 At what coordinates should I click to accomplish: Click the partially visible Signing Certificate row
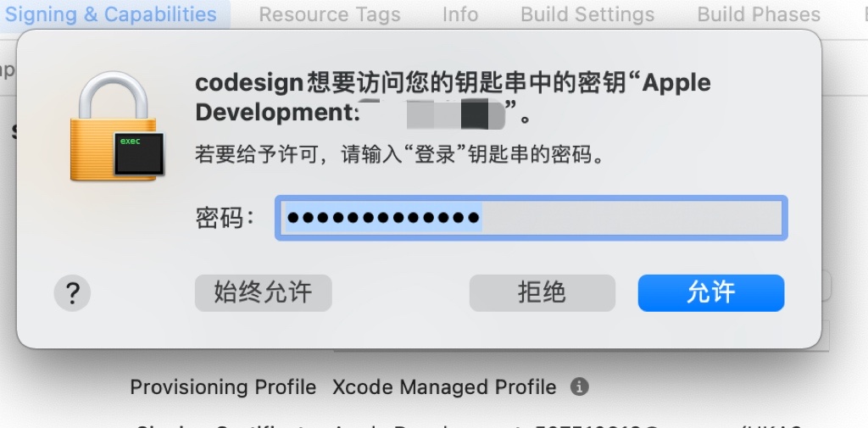pos(470,424)
